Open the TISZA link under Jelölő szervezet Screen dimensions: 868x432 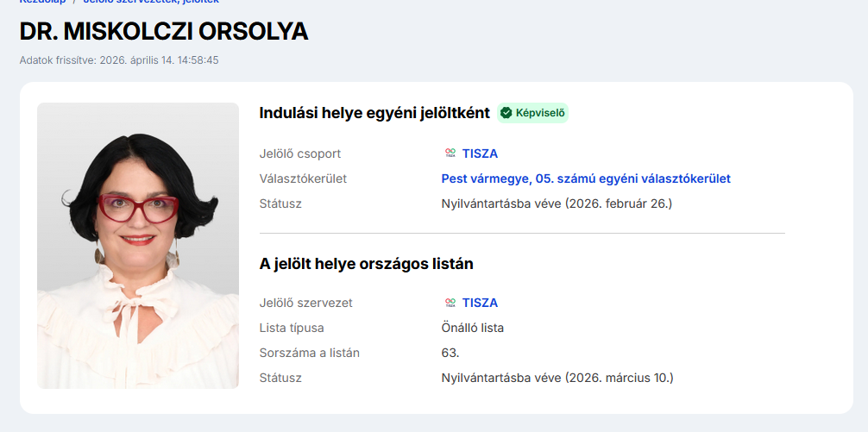480,304
